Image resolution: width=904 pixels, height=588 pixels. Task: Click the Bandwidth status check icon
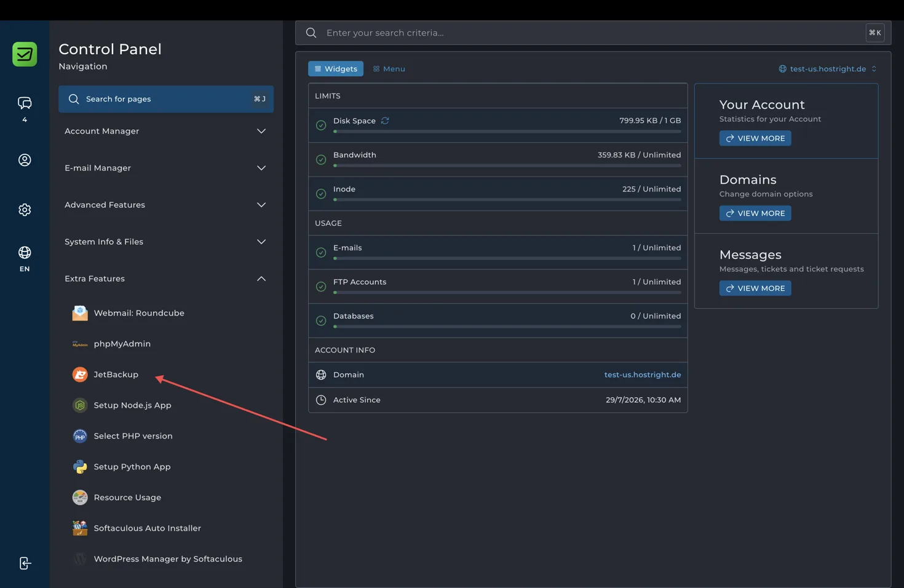click(x=321, y=160)
